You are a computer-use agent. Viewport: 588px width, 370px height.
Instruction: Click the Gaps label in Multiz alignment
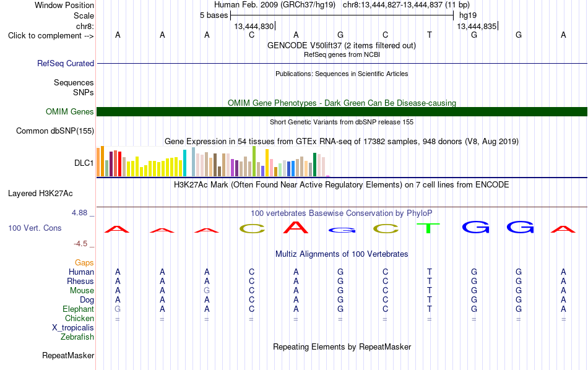click(84, 263)
